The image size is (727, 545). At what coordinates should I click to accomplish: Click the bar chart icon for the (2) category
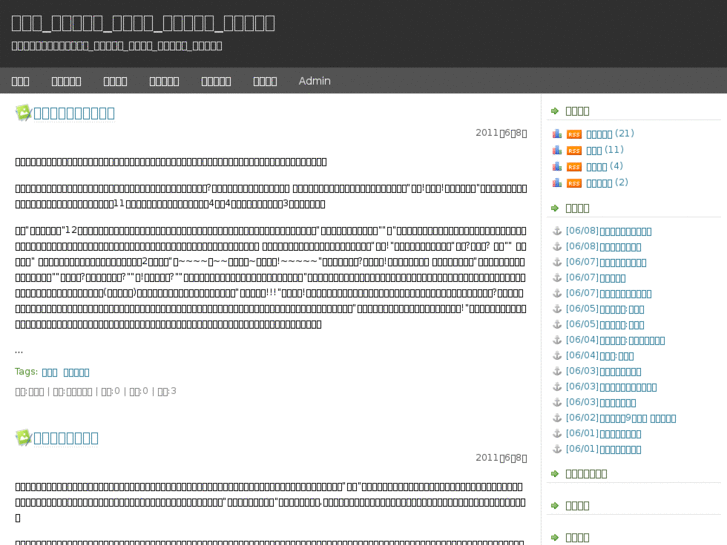[x=557, y=183]
